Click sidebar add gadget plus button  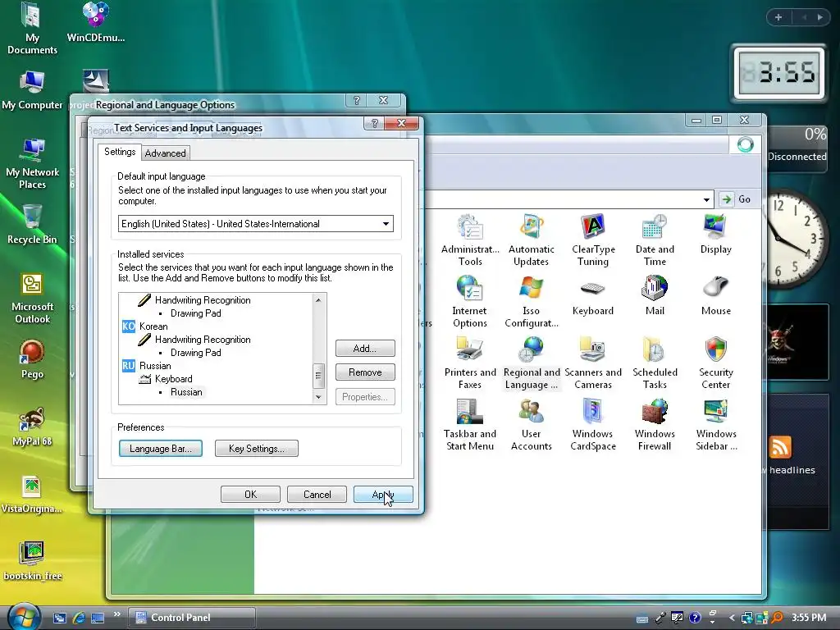pos(778,18)
